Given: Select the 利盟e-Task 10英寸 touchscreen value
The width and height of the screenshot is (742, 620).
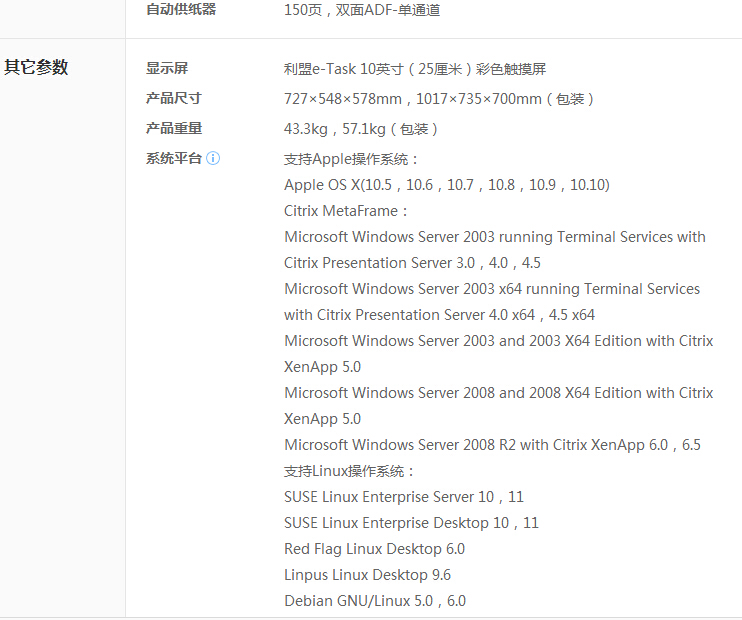Looking at the screenshot, I should coord(415,69).
